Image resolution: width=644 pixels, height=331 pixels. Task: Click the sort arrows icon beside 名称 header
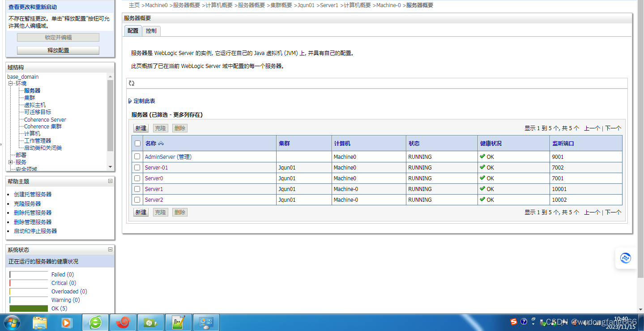(x=161, y=144)
